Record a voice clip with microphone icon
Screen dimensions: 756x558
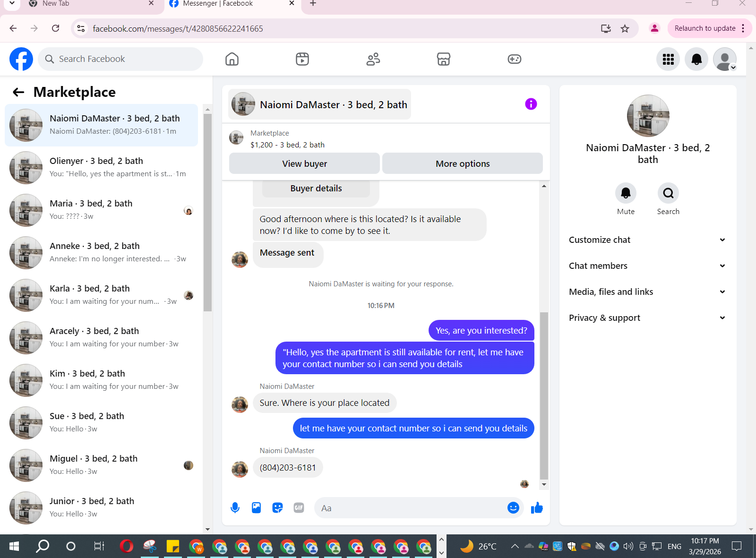coord(235,508)
